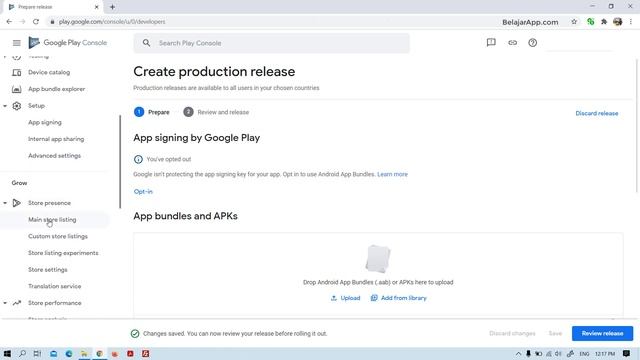Reload the page in Chrome
Image resolution: width=640 pixels, height=360 pixels.
click(x=36, y=22)
